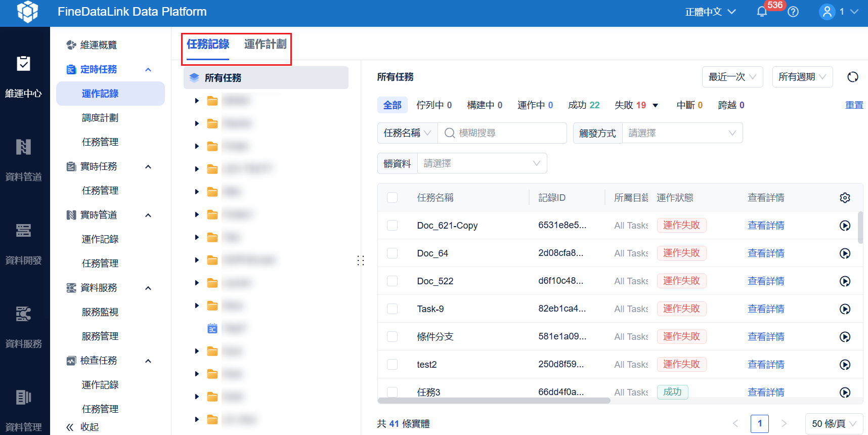Click the refresh icon beside 所有週期
Screen dimensions: 868x435
(x=853, y=77)
